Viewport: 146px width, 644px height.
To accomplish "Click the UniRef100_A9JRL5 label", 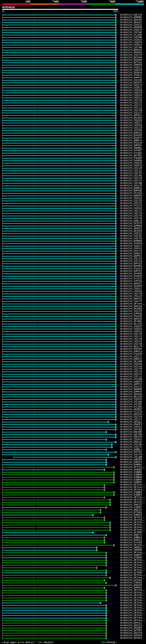I will point(131,638).
